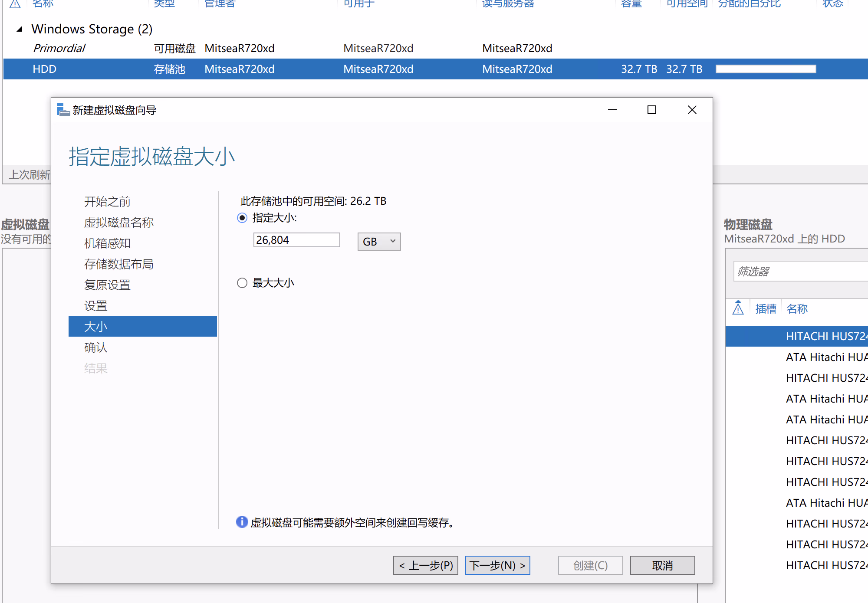This screenshot has width=868, height=603.
Task: Click the size input field showing 26,804
Action: click(296, 240)
